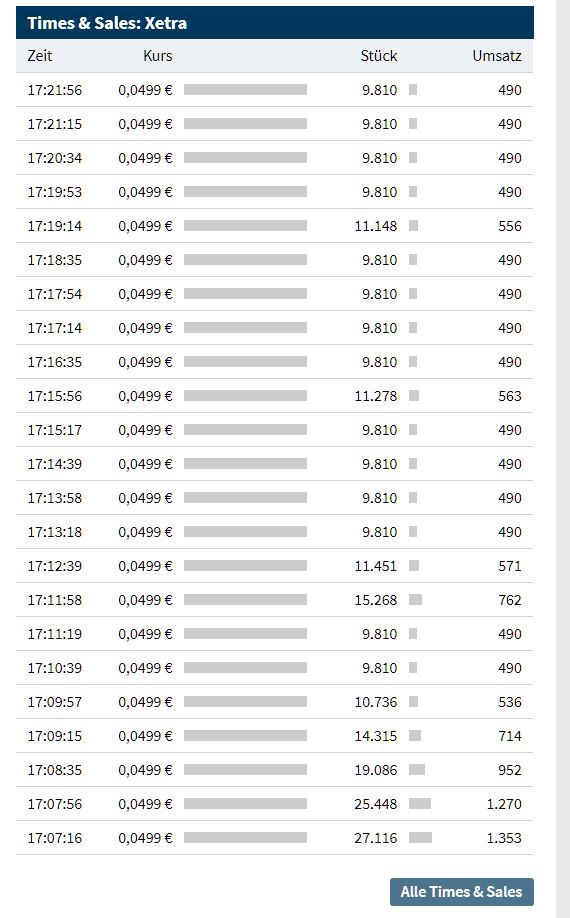Open the Alle Times & Sales button
The image size is (570, 918).
point(462,892)
